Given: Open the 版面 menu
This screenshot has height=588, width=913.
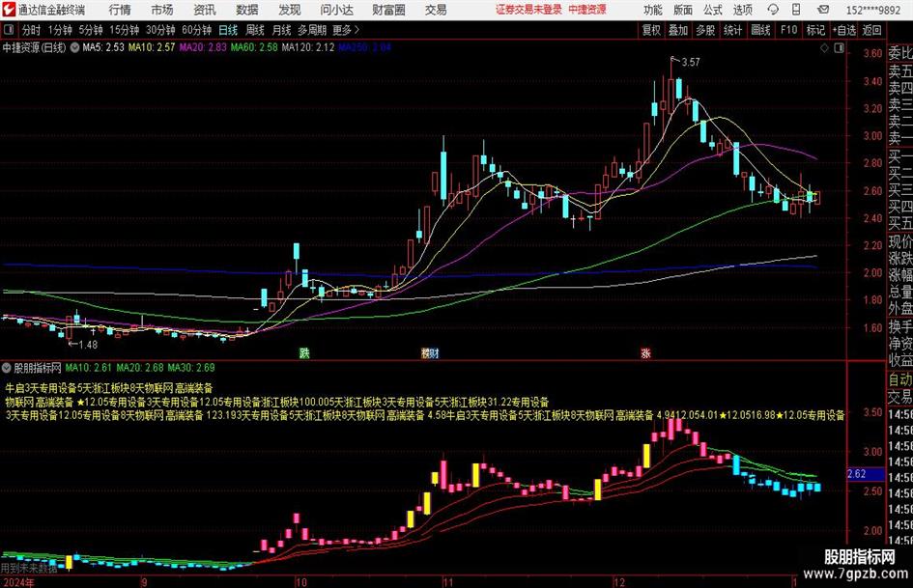Looking at the screenshot, I should point(683,10).
